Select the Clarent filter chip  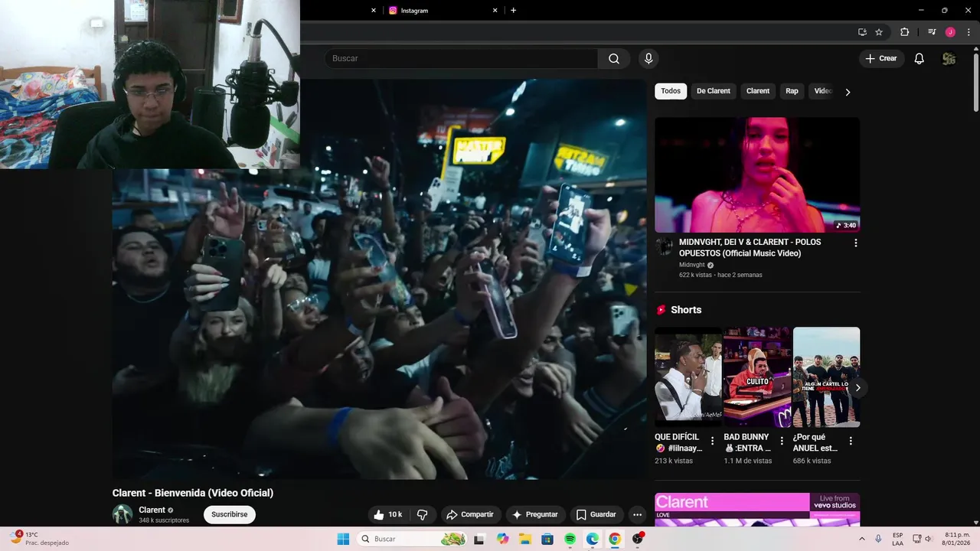click(x=758, y=91)
